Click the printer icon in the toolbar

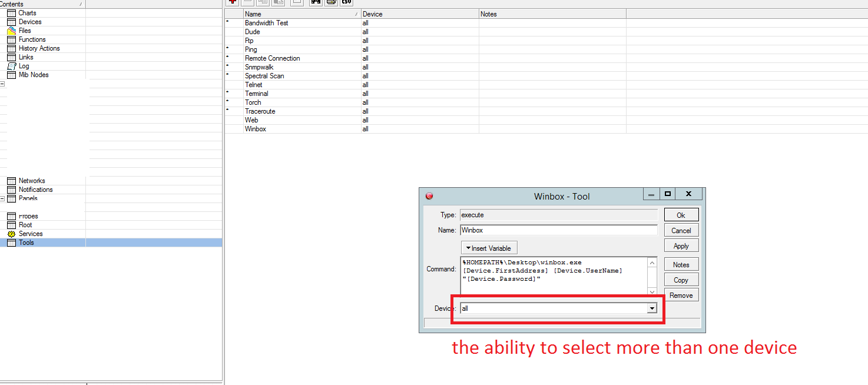[331, 2]
